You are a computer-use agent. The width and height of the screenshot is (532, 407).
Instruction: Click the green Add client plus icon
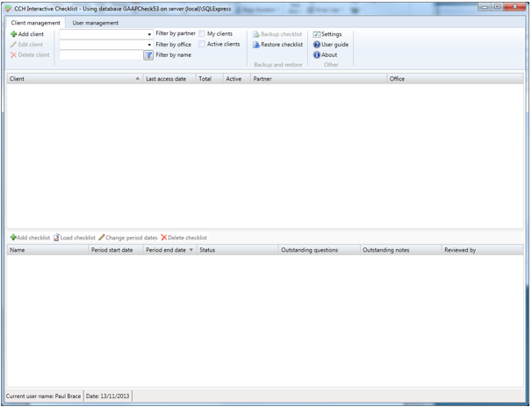pyautogui.click(x=14, y=34)
